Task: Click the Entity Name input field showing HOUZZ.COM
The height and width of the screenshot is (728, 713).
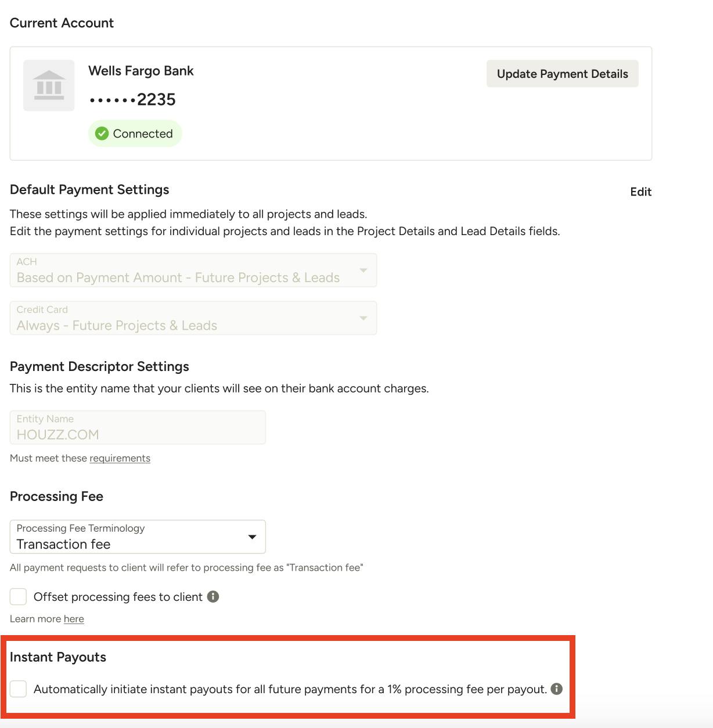Action: click(x=138, y=427)
